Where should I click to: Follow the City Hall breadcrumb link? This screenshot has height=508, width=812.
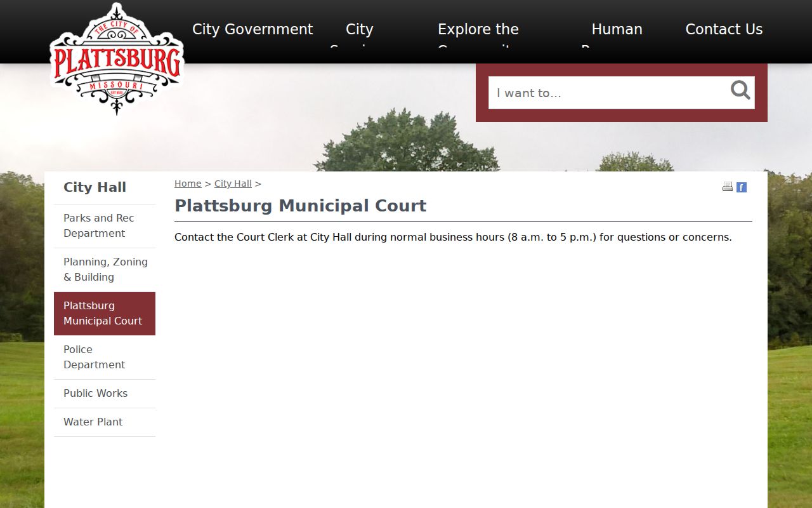[x=233, y=184]
